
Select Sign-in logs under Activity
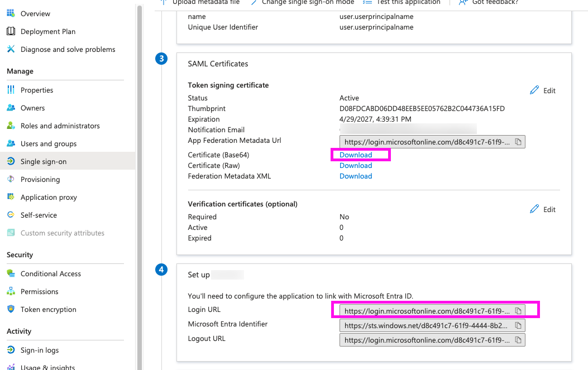[40, 350]
